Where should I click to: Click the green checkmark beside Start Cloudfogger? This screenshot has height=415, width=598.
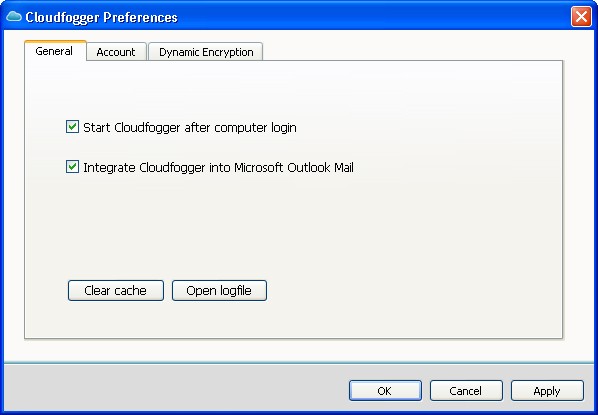pyautogui.click(x=72, y=126)
